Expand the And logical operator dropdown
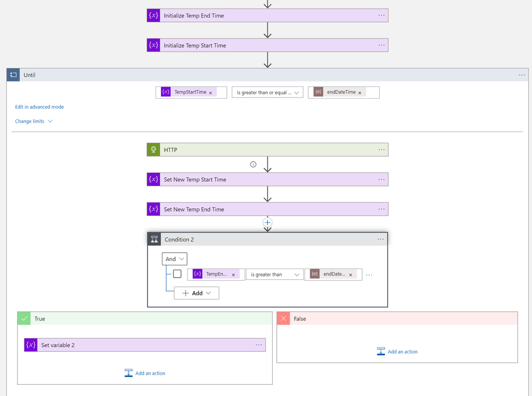The width and height of the screenshot is (532, 396). pyautogui.click(x=174, y=259)
